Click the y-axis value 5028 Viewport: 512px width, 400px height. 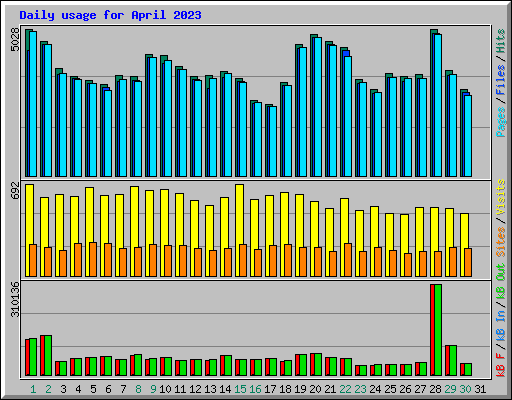pyautogui.click(x=15, y=40)
